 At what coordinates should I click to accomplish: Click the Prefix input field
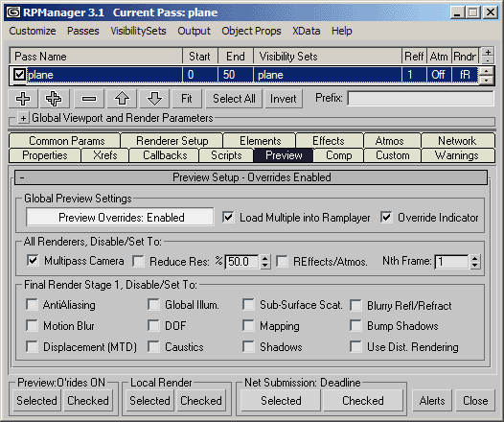421,99
